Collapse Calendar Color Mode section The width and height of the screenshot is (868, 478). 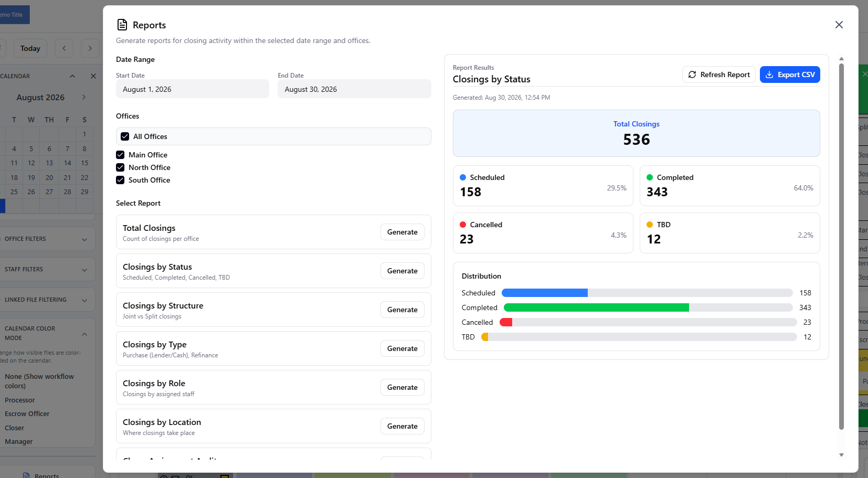(84, 334)
